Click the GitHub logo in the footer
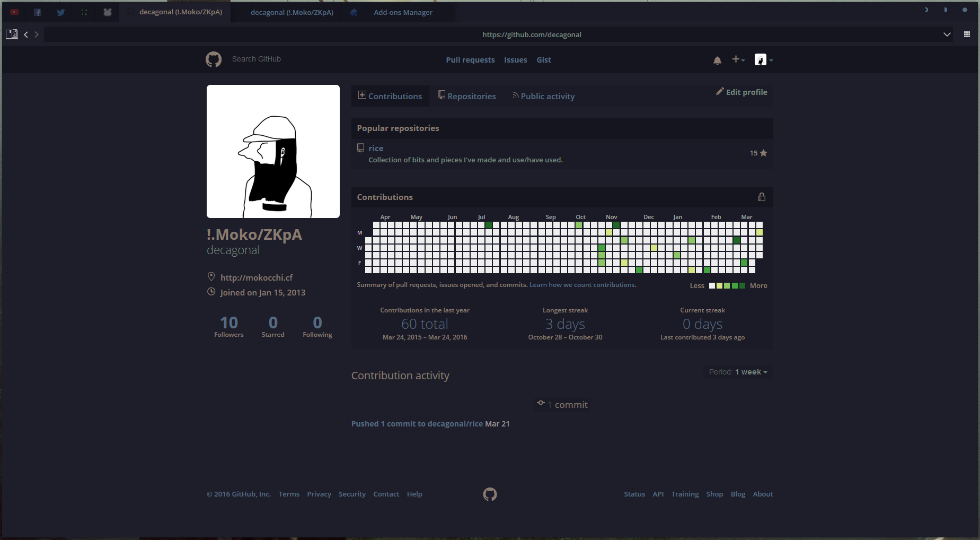The height and width of the screenshot is (540, 980). 490,494
